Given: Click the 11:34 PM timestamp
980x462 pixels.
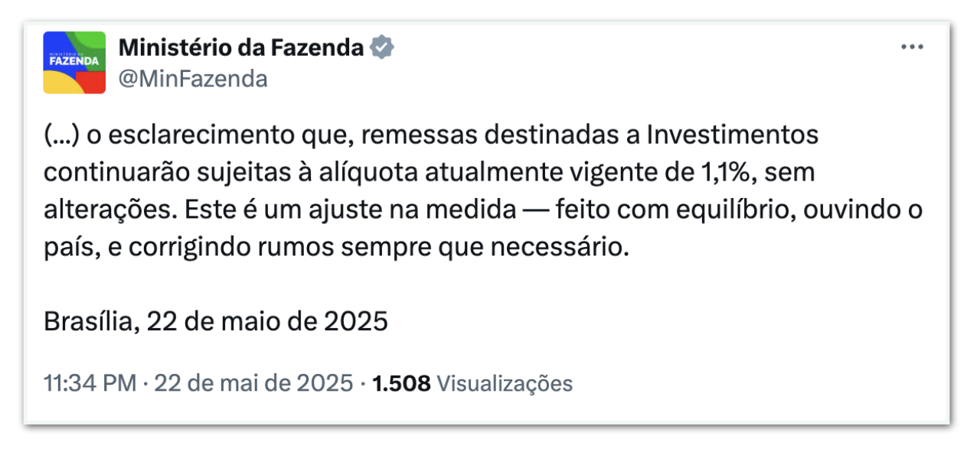Looking at the screenshot, I should point(90,382).
